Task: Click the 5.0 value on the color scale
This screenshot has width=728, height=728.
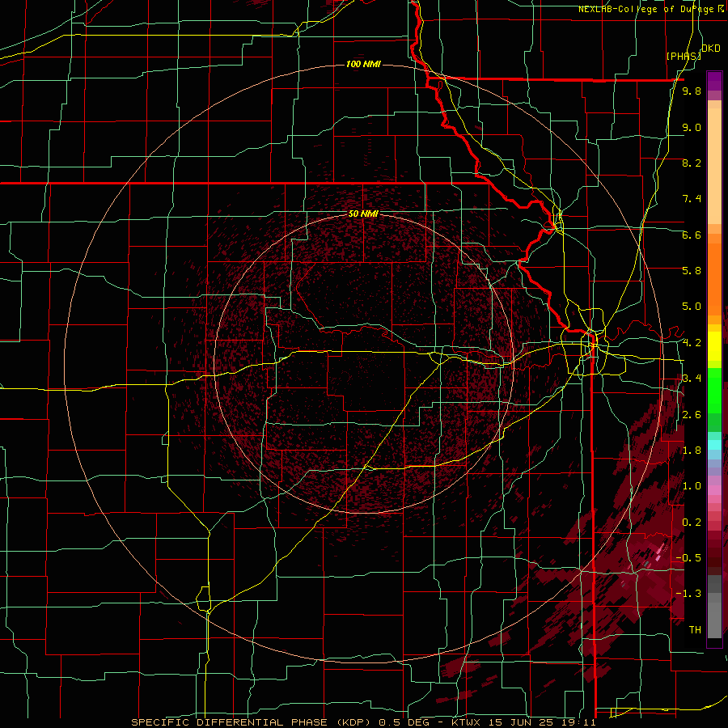Action: [x=692, y=307]
